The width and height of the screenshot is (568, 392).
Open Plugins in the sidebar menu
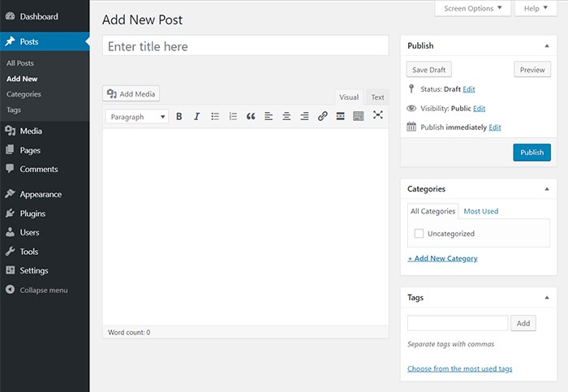(x=32, y=213)
